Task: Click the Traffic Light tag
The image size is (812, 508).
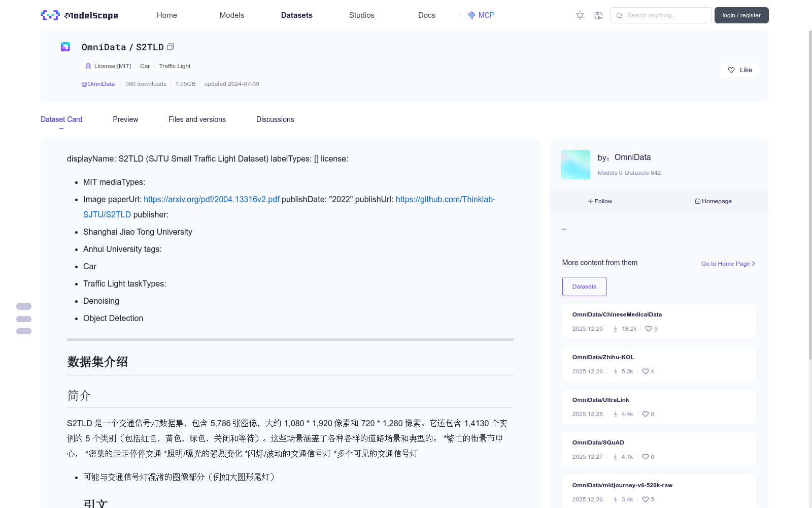Action: [x=175, y=66]
